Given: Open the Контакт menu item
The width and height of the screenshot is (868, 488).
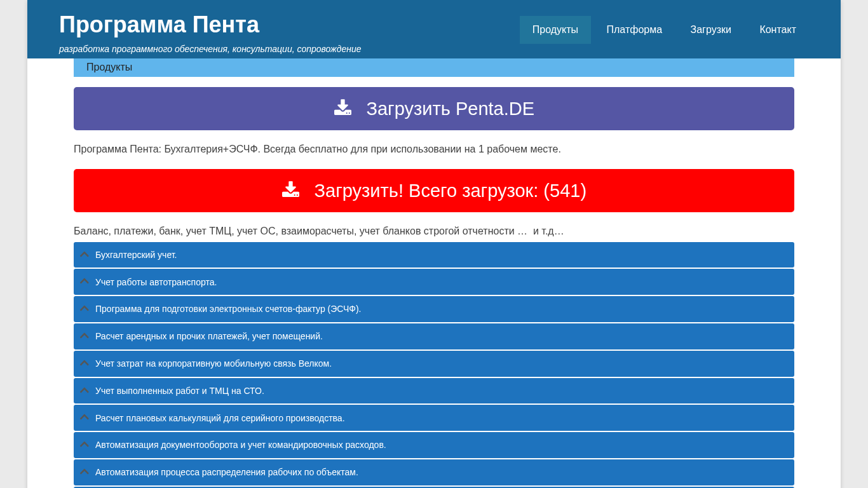Looking at the screenshot, I should click(778, 30).
